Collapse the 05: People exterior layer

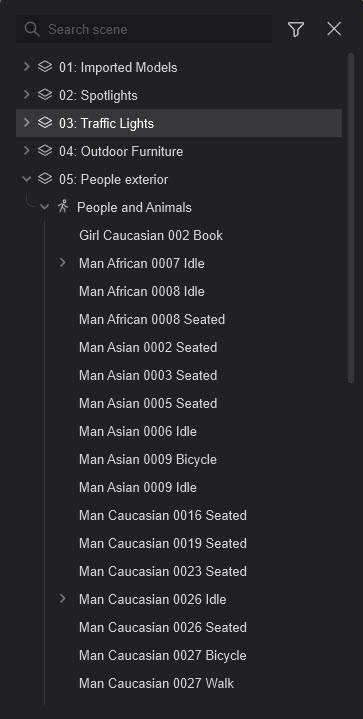tap(26, 179)
